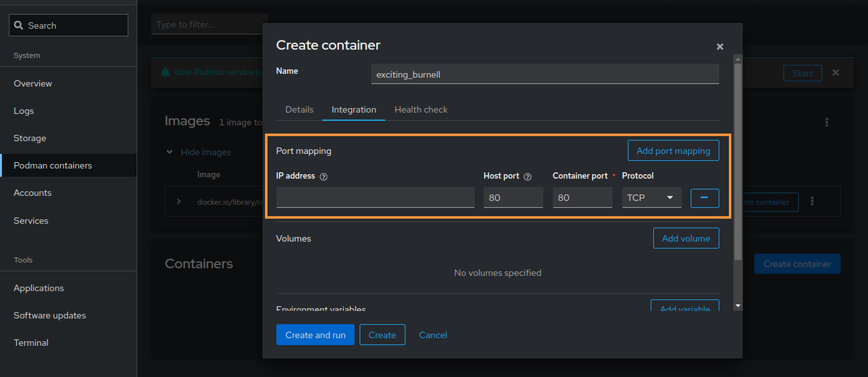868x377 pixels.
Task: Click the search magnifier icon in sidebar
Action: tap(19, 25)
